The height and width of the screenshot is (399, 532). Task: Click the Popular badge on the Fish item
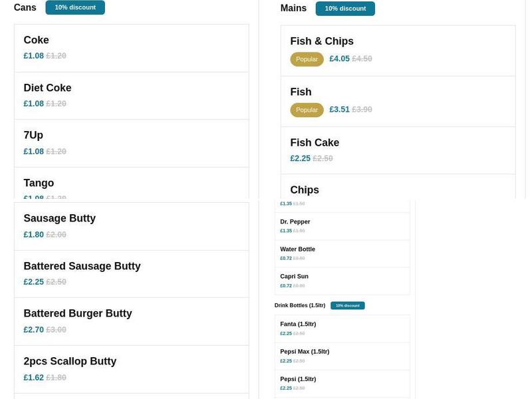(x=307, y=109)
